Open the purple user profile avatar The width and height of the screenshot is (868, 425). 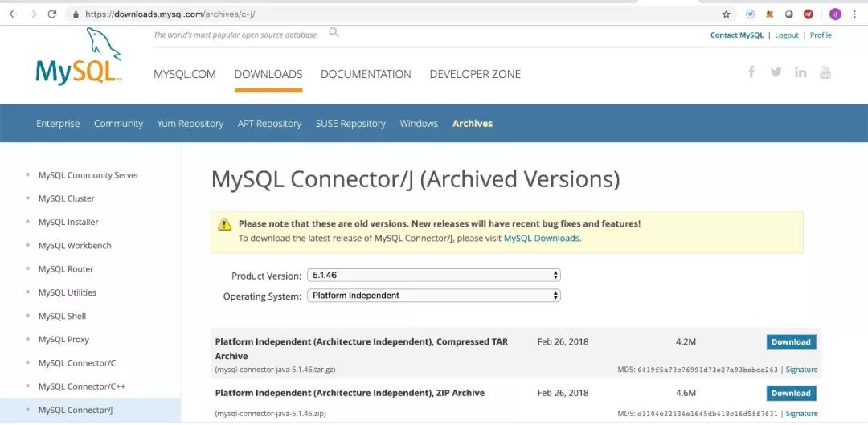(835, 14)
